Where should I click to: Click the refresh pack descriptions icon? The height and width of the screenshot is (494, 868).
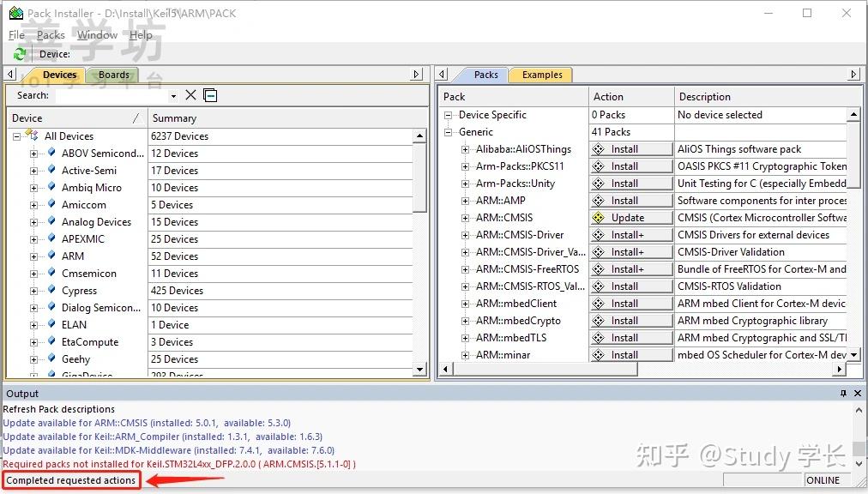18,53
